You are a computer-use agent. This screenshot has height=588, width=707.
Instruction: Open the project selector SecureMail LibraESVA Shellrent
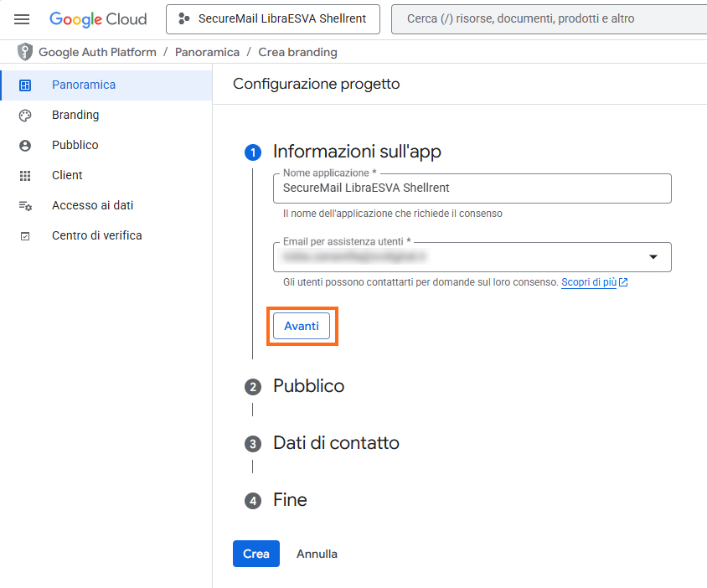272,18
